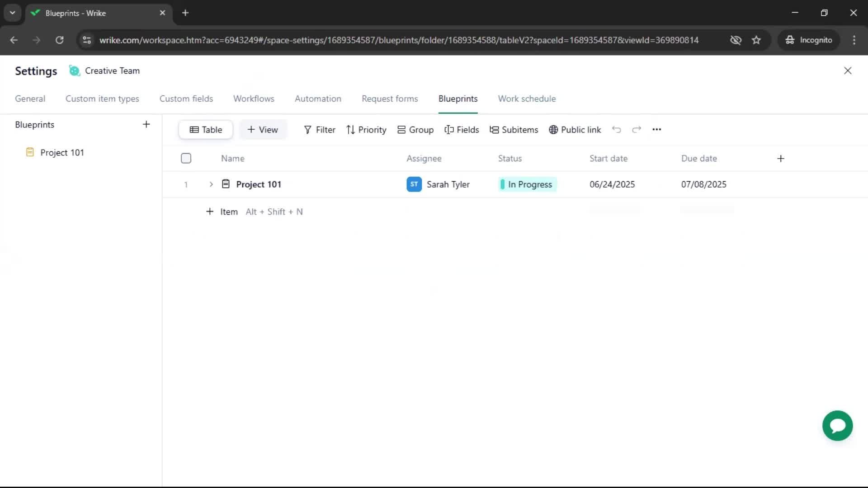The width and height of the screenshot is (868, 488).
Task: Open the more options ellipsis menu
Action: point(657,130)
